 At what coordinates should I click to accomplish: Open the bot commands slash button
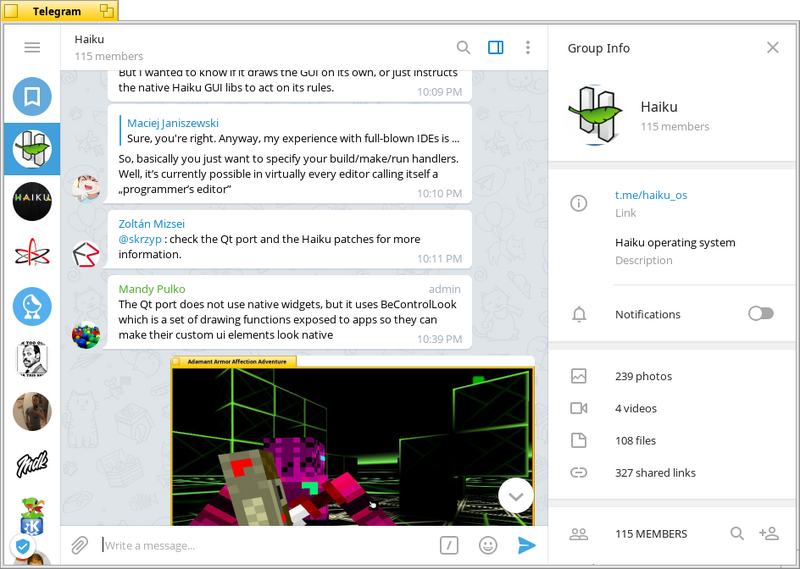point(449,546)
